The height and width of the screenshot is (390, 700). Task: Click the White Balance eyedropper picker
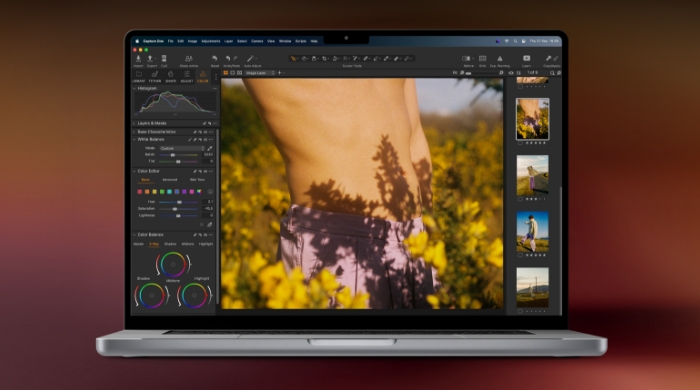click(x=210, y=148)
